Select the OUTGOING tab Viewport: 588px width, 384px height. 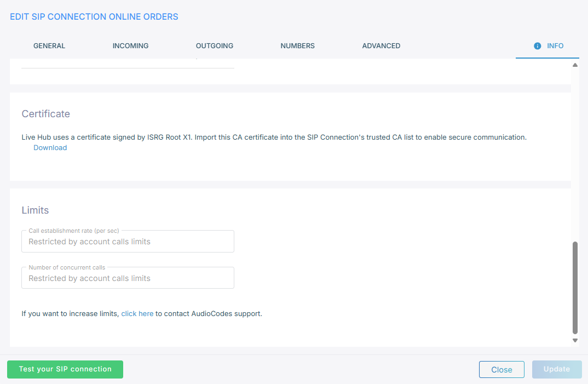[214, 46]
